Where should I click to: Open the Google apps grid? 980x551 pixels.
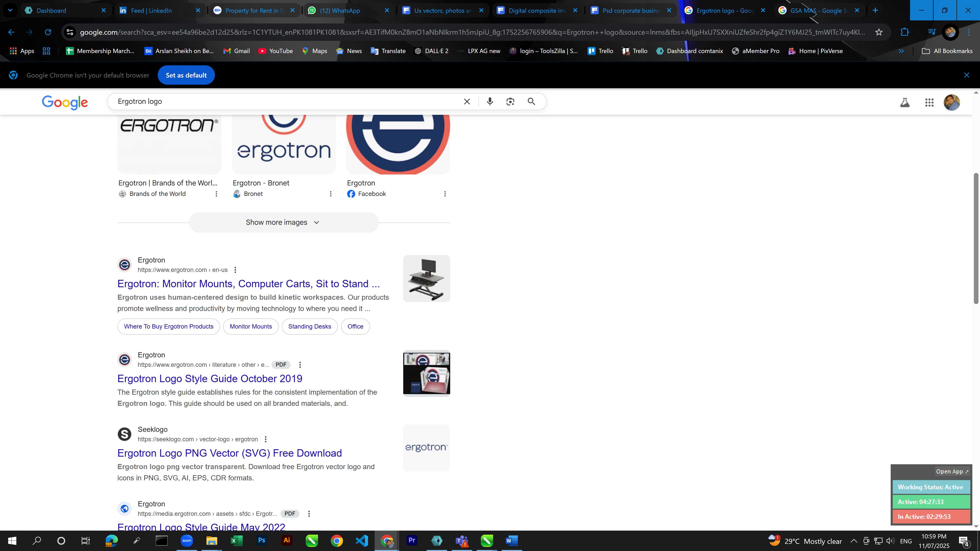[x=929, y=102]
